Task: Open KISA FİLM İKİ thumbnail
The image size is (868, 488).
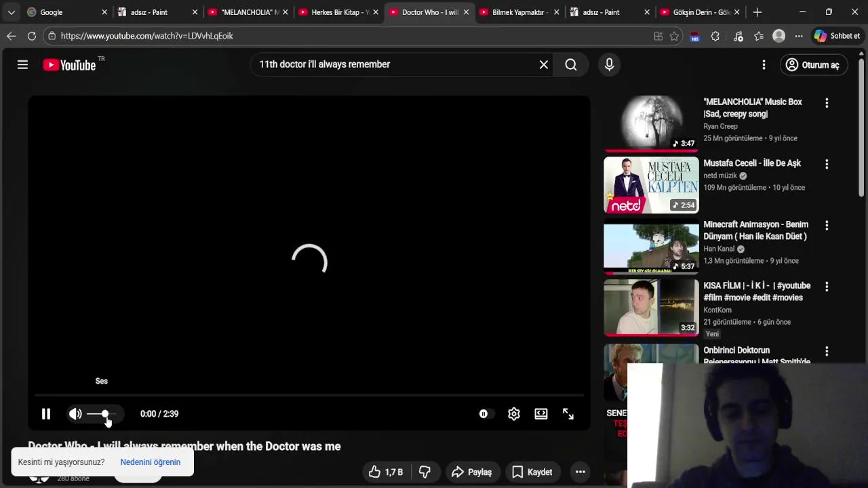Action: click(x=651, y=308)
